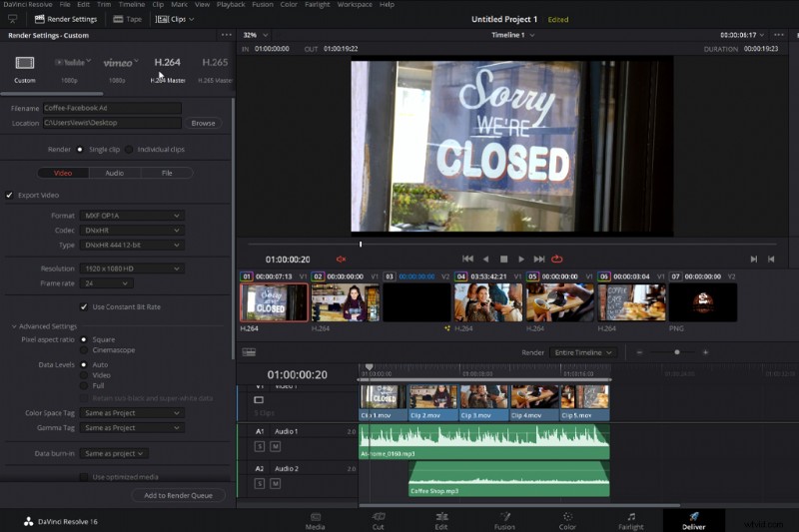Switch to the File settings tab

pos(167,173)
